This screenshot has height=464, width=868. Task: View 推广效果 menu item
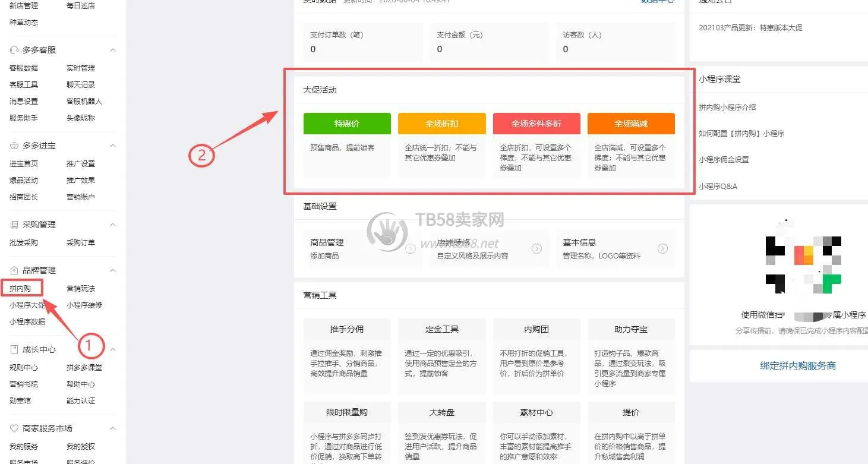coord(81,181)
